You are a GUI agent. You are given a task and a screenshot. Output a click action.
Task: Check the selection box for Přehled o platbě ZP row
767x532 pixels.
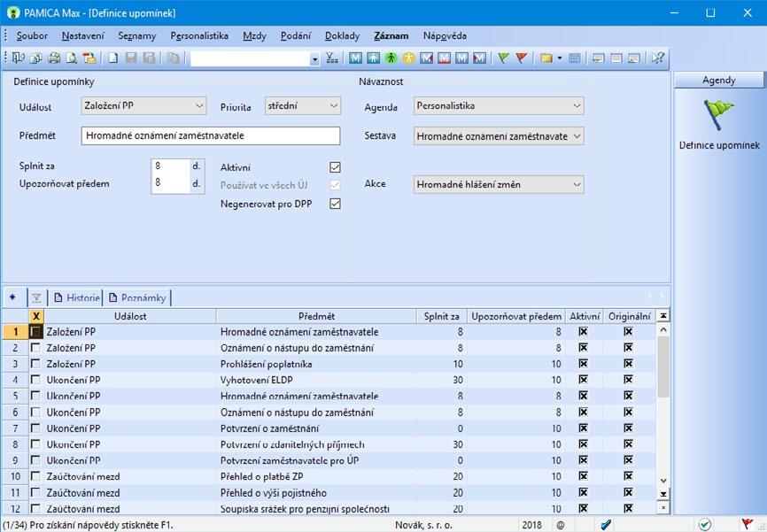coord(35,476)
